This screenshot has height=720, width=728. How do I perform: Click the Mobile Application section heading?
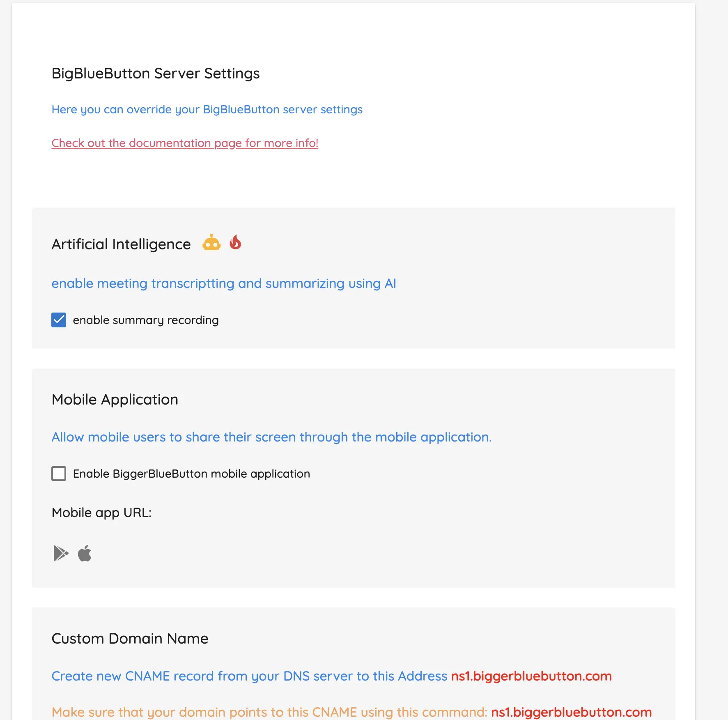coord(115,400)
